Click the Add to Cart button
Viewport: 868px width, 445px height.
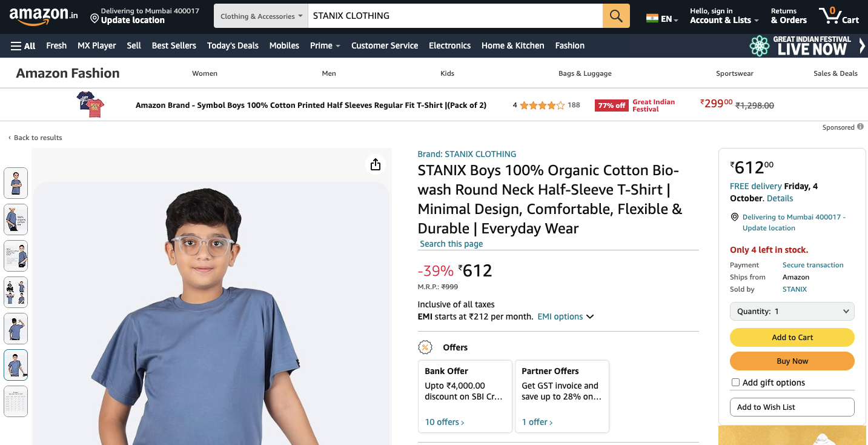pos(792,337)
